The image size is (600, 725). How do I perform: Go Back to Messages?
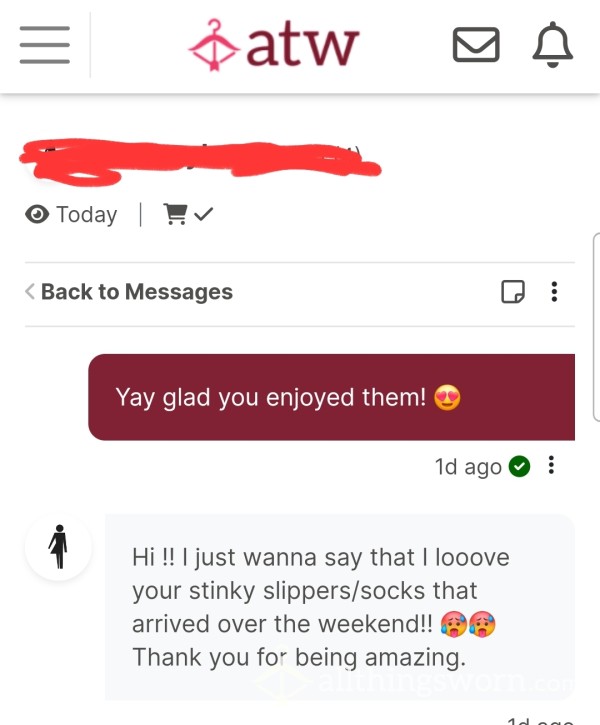click(129, 292)
